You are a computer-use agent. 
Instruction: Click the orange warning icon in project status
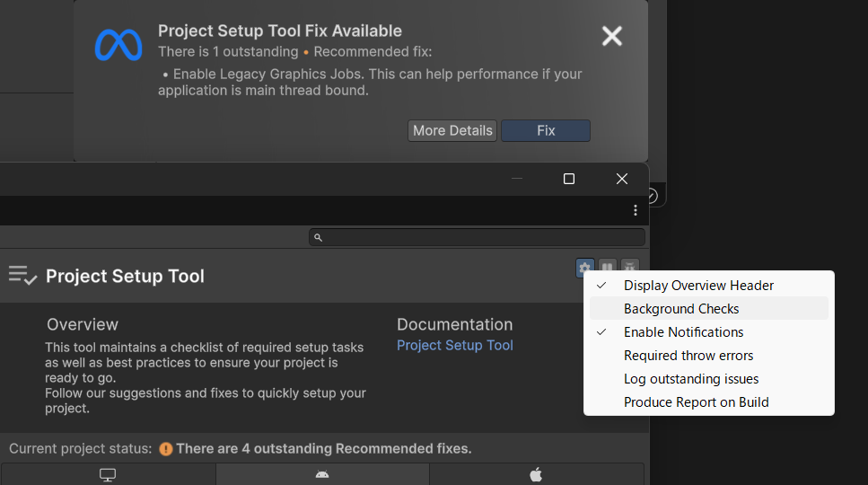(x=165, y=449)
